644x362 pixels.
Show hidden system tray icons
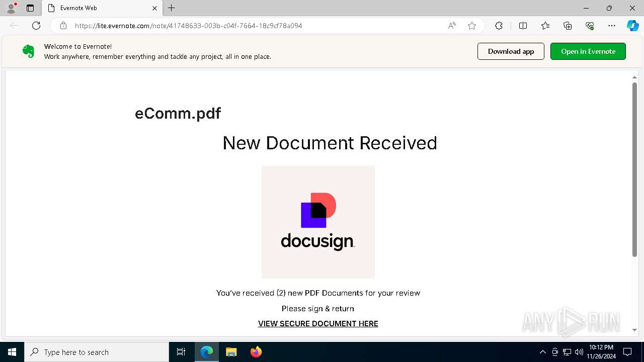pyautogui.click(x=542, y=352)
